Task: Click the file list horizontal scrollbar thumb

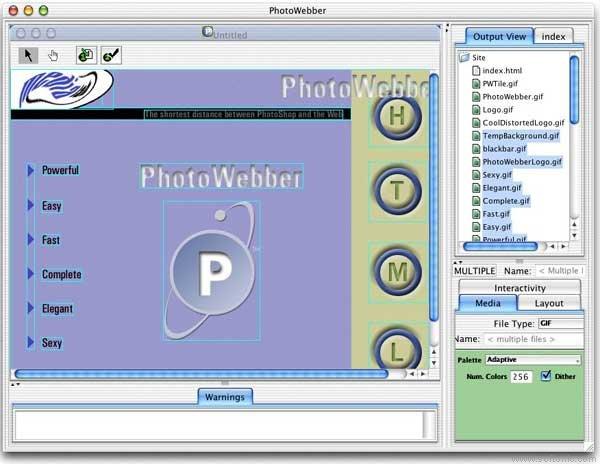Action: 500,247
